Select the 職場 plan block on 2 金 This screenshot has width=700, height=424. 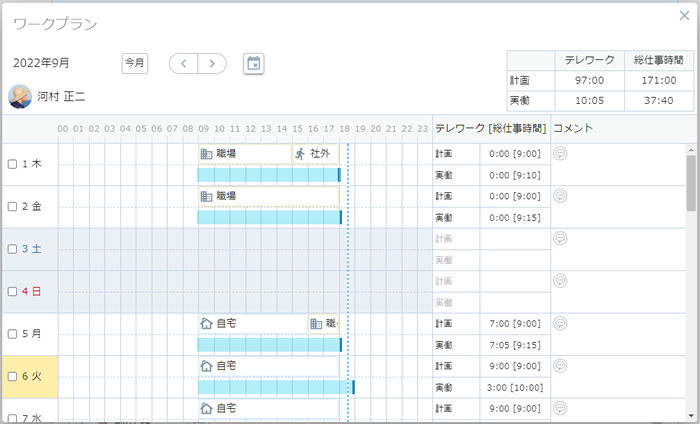click(x=268, y=196)
